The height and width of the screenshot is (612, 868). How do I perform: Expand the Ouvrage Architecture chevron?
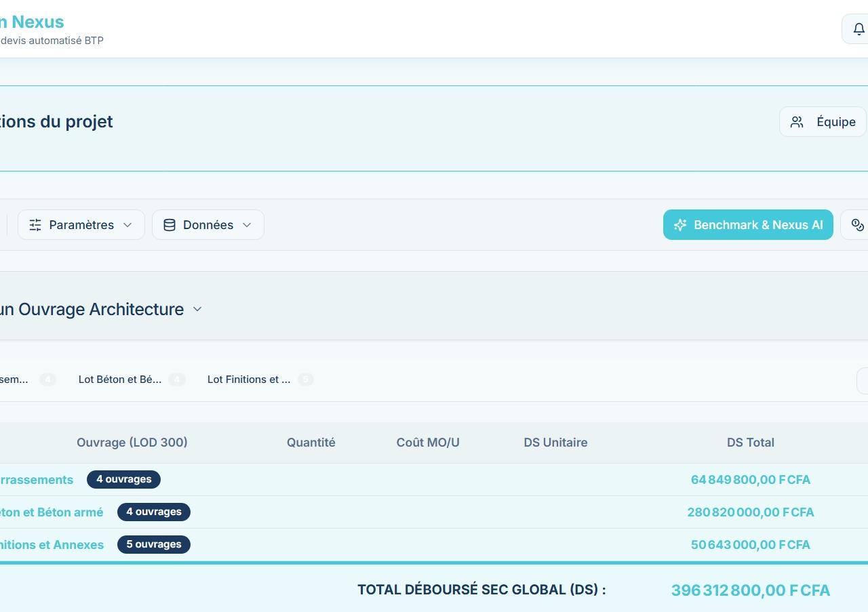pos(197,309)
